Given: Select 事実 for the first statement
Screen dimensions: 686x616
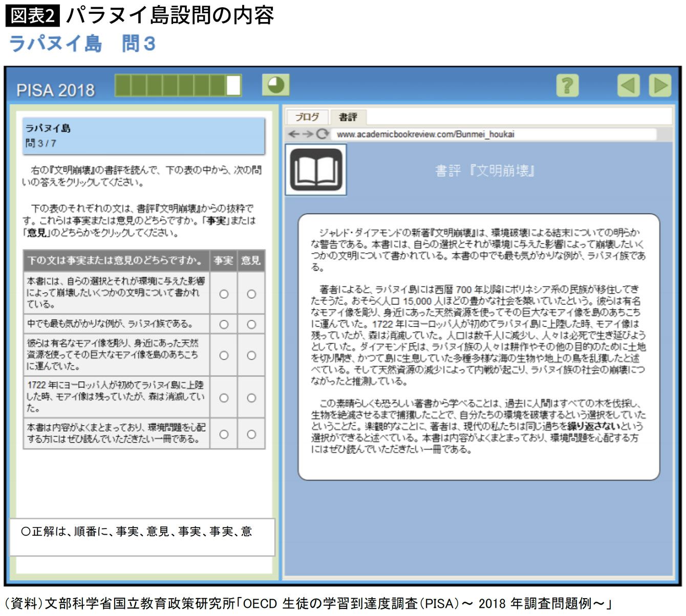Looking at the screenshot, I should tap(224, 294).
